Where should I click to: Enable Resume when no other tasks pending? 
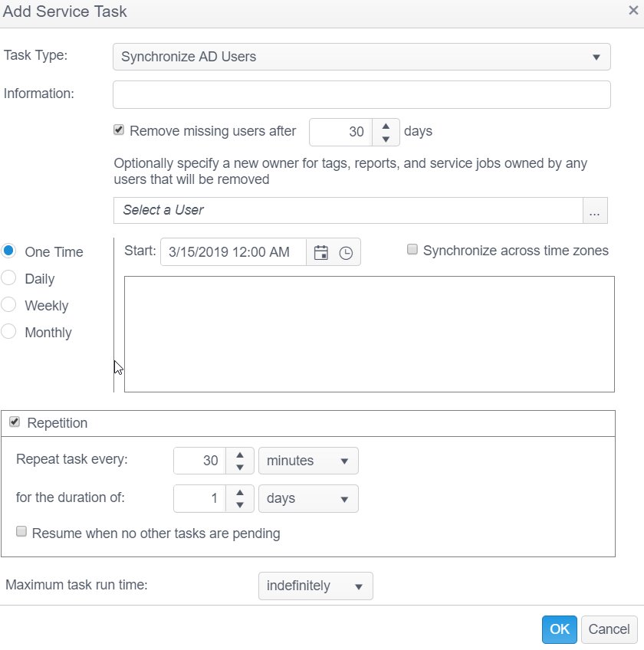pyautogui.click(x=21, y=532)
